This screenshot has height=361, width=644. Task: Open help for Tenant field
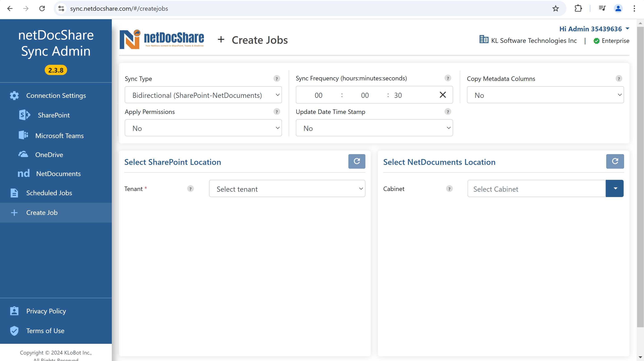coord(191,189)
